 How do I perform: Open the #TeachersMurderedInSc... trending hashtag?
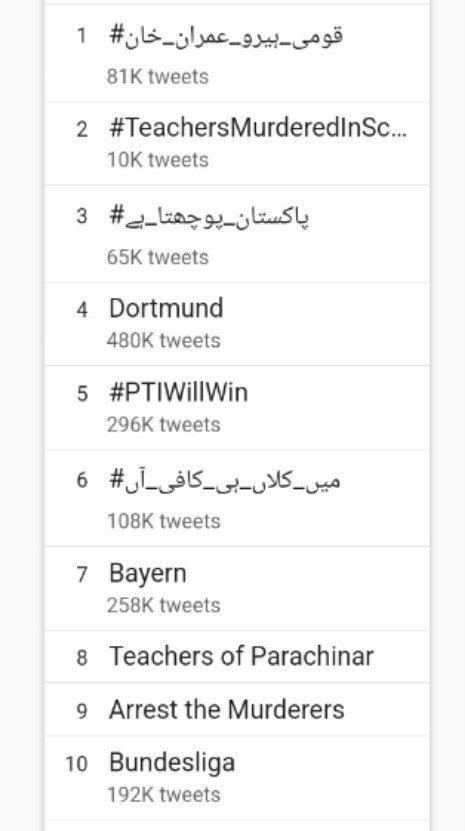coord(236,144)
